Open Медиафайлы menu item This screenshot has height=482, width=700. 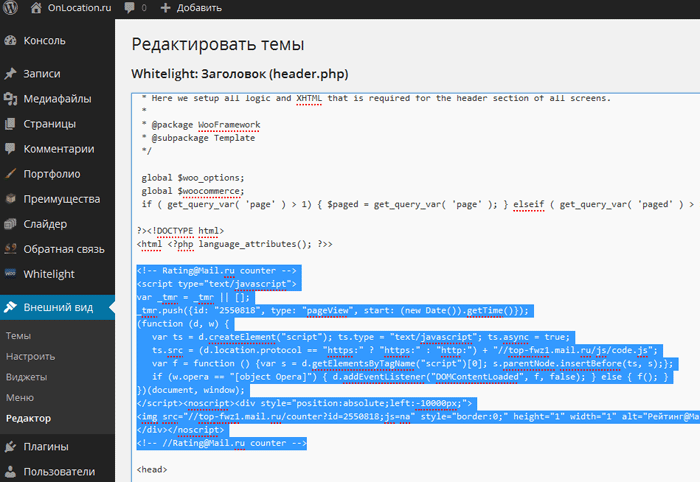[58, 99]
